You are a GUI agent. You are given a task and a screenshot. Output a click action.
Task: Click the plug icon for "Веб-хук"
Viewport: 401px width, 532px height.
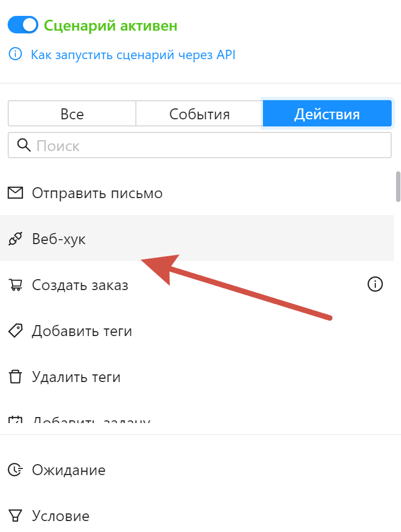[x=15, y=239]
